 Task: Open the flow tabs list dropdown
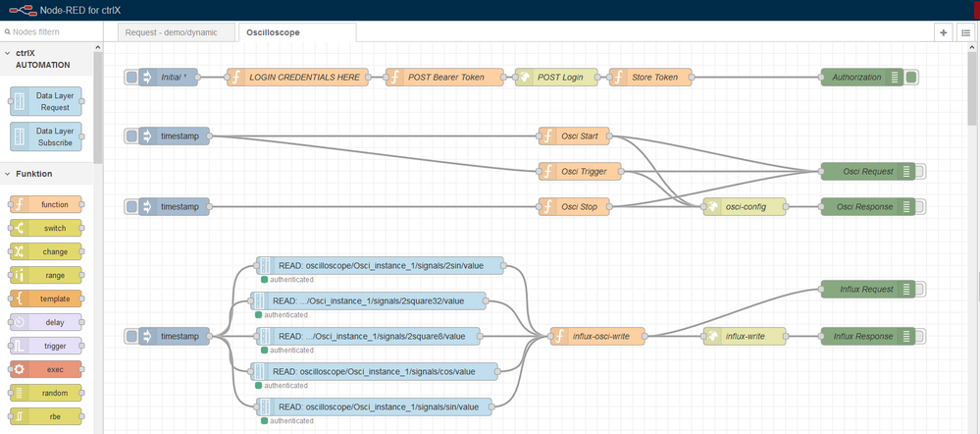[965, 32]
